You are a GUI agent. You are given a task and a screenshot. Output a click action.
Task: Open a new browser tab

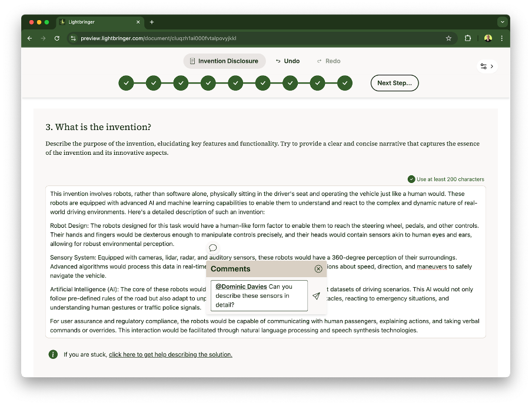152,22
